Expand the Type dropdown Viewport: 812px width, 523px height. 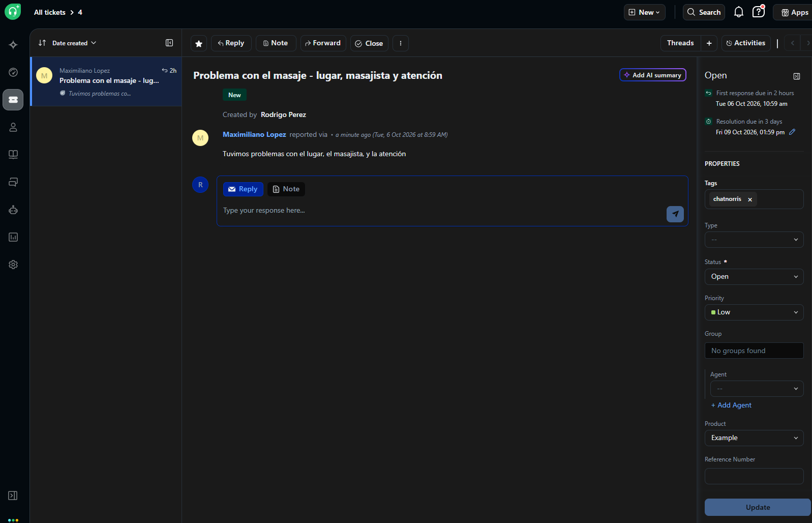coord(754,240)
